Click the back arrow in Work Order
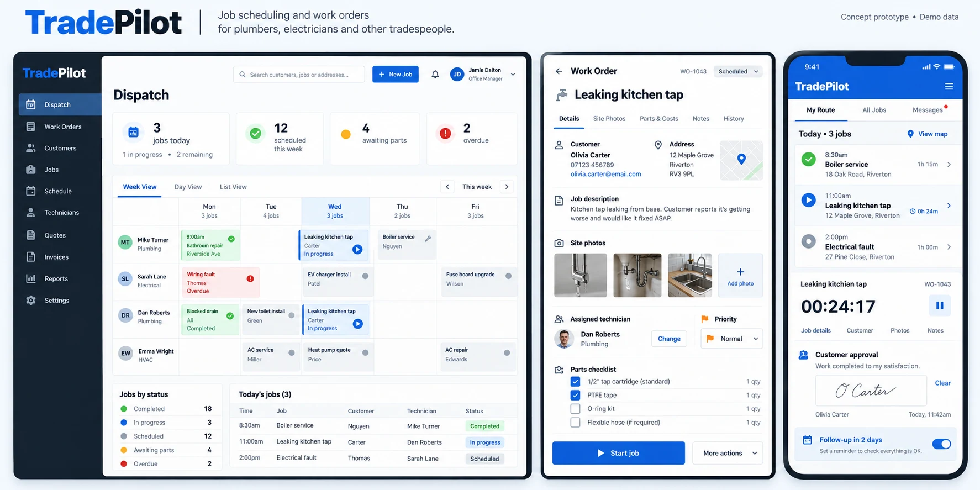Image resolution: width=980 pixels, height=490 pixels. 559,71
